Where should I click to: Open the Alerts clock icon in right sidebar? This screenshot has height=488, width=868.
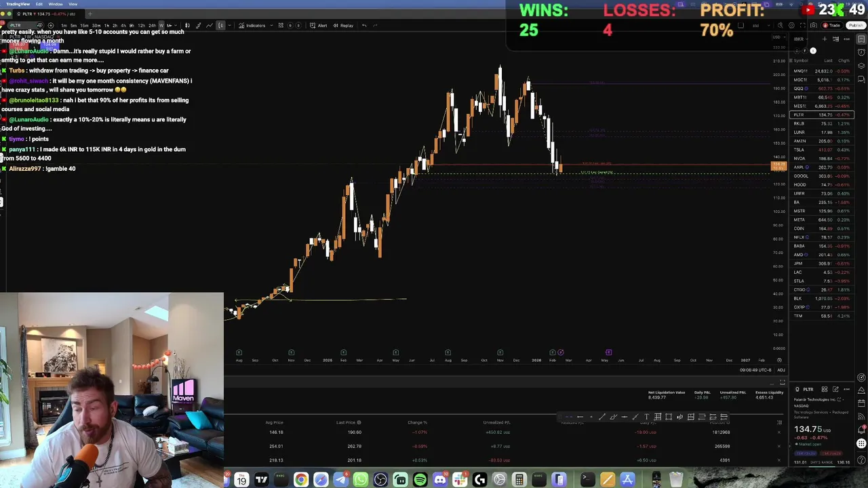(861, 53)
